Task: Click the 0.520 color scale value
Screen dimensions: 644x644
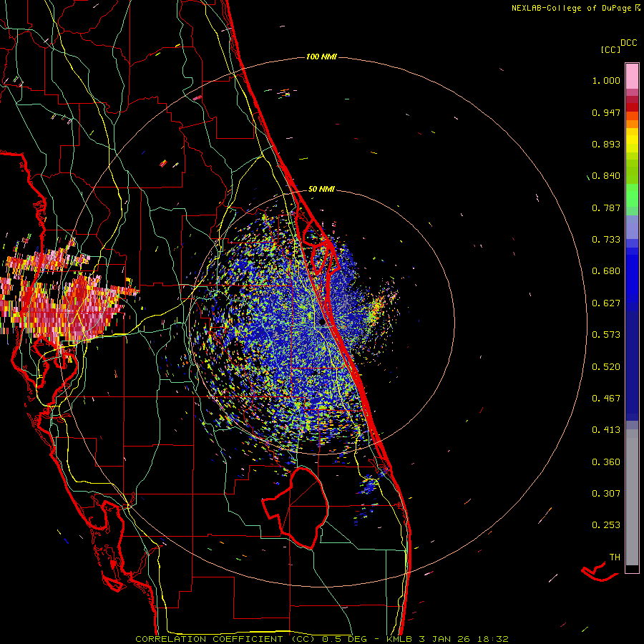Action: 606,367
